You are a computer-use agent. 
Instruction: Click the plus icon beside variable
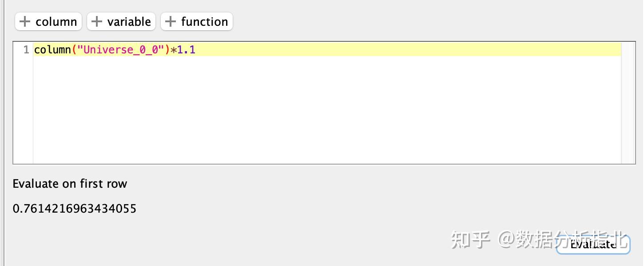pos(97,21)
